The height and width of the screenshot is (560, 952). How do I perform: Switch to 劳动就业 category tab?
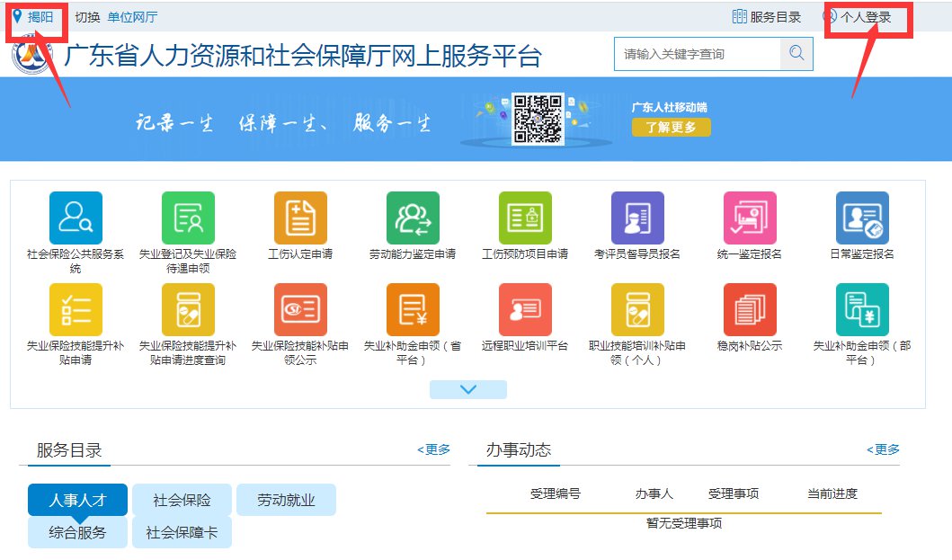tap(286, 500)
